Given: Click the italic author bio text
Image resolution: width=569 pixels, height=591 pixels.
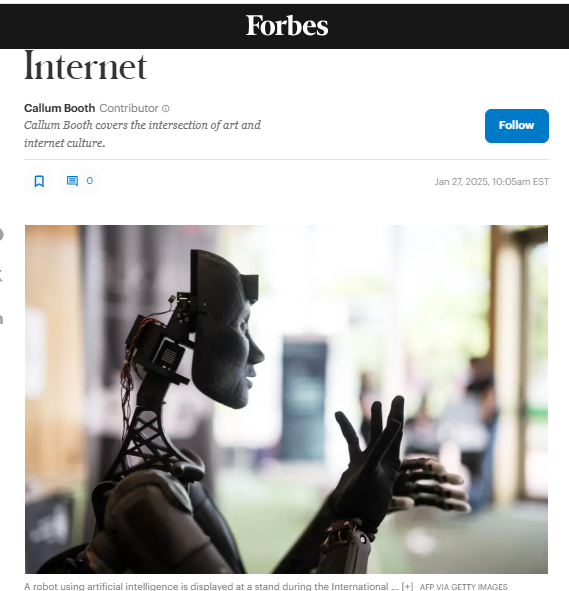Looking at the screenshot, I should [142, 134].
